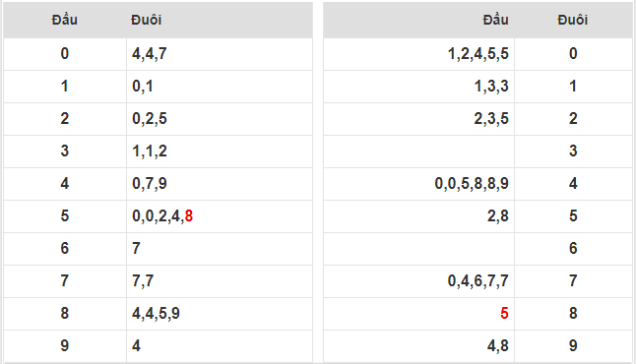Click the 2,3,5 cell in right table

(x=418, y=119)
